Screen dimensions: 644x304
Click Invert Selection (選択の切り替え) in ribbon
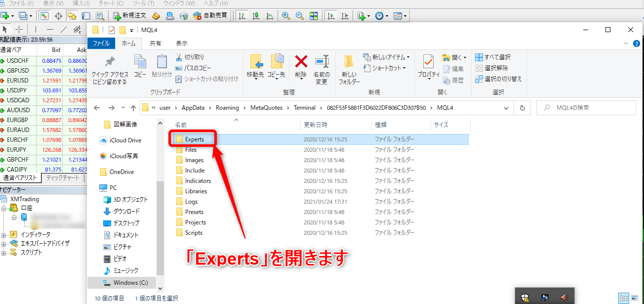tap(498, 79)
